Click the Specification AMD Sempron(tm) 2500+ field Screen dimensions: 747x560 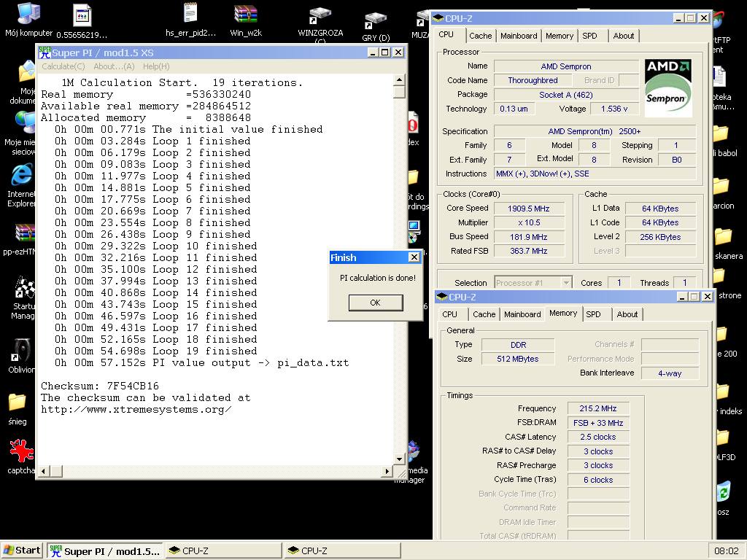click(595, 131)
